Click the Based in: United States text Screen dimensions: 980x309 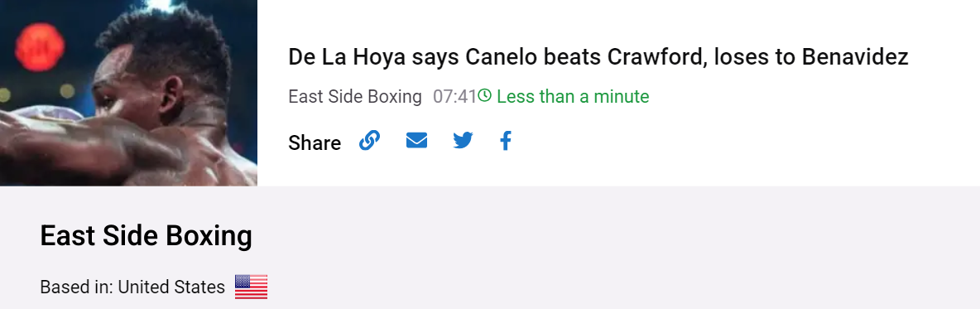(132, 287)
